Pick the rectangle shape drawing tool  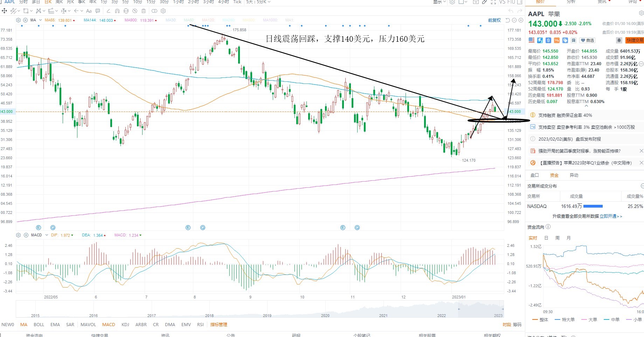26,11
